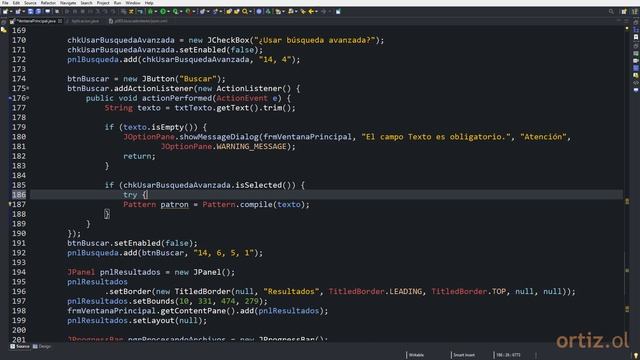Click 'chkUsarBusquedaAvanzada.isSelected()' on line 185

209,185
